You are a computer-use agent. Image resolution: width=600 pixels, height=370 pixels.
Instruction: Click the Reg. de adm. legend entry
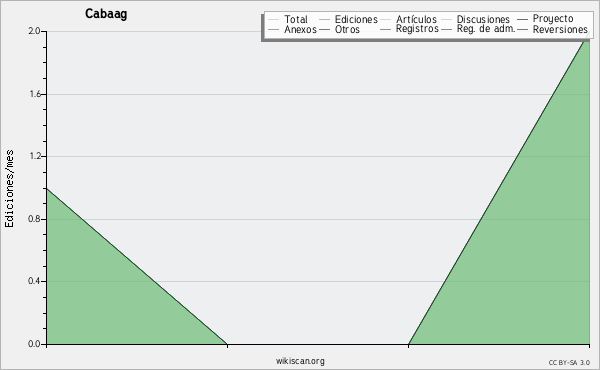[478, 29]
